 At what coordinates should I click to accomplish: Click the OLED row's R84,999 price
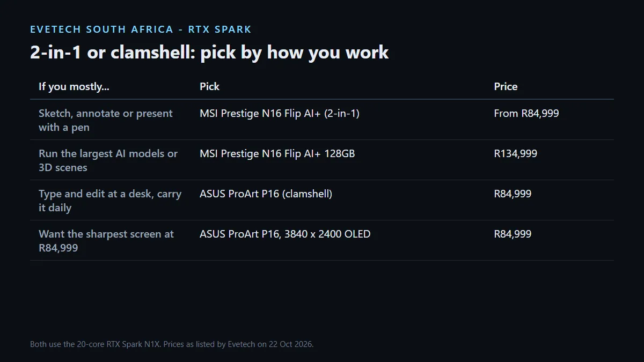tap(513, 234)
